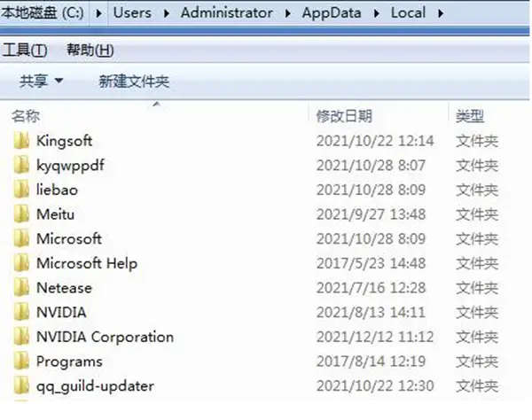Select the liebao folder name

pyautogui.click(x=57, y=190)
